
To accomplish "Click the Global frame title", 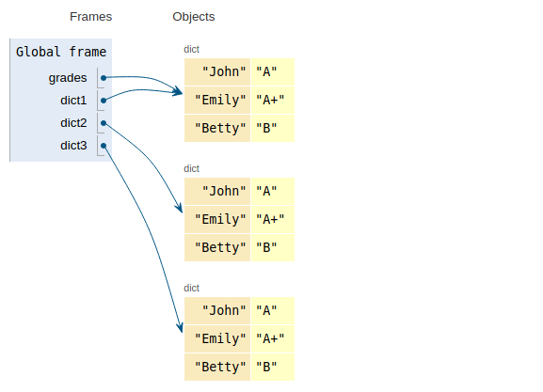I will pos(61,52).
